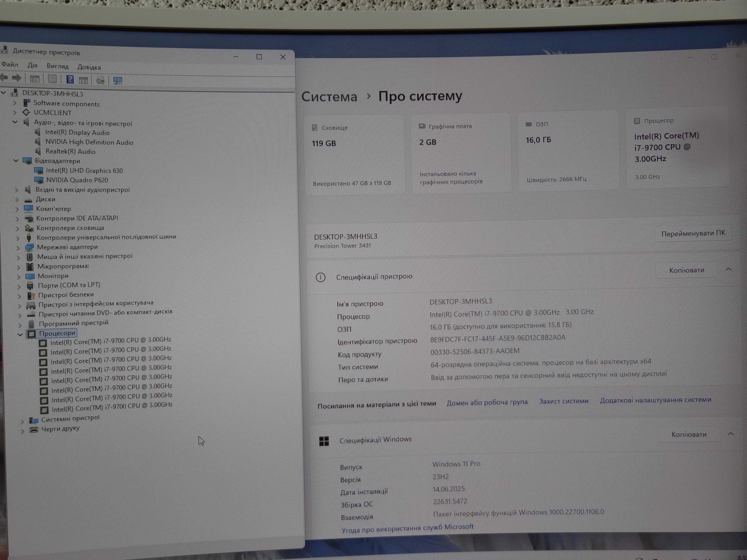Click the info icon beside Специфікації пристрою

[320, 278]
